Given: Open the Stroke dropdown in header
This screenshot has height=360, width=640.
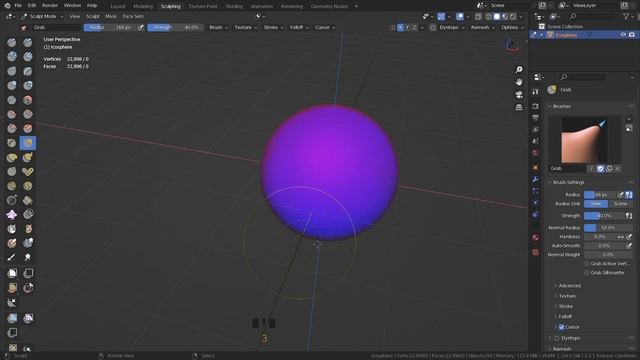Looking at the screenshot, I should [x=273, y=27].
